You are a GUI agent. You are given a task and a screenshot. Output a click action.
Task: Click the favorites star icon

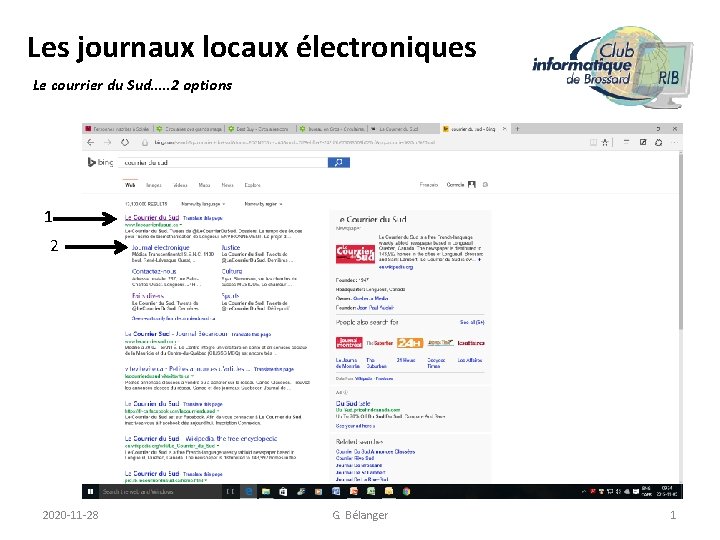(605, 142)
